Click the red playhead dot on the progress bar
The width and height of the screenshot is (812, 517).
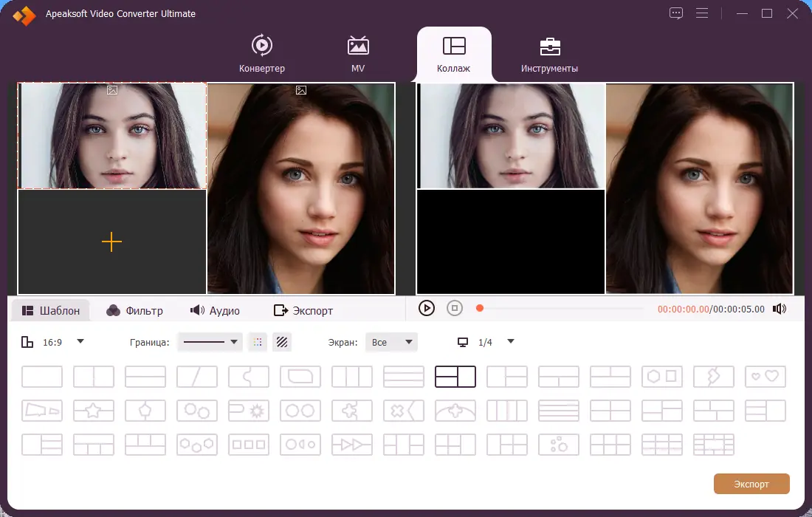[480, 308]
